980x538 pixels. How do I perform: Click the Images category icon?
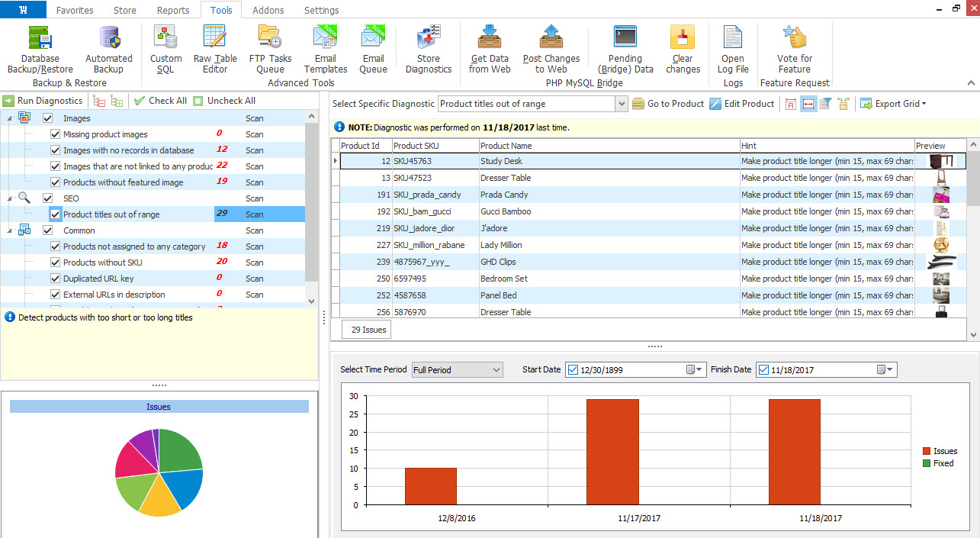pos(24,118)
